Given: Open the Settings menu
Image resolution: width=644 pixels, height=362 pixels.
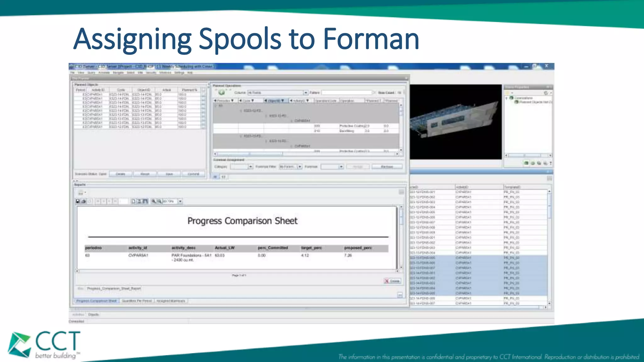Looking at the screenshot, I should pos(179,73).
